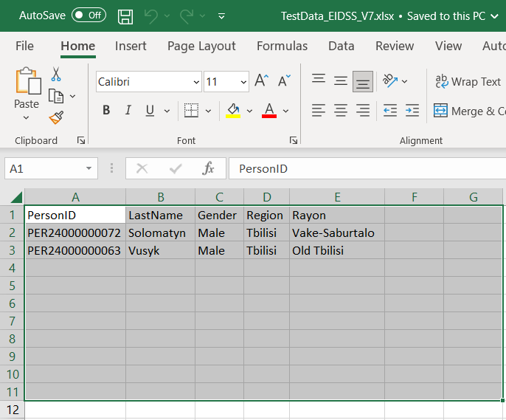Click the Wrap Text button

[x=468, y=82]
